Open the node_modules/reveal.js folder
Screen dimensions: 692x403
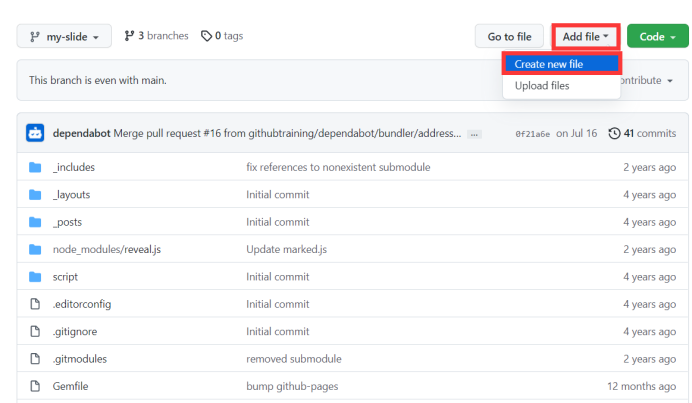coord(107,249)
